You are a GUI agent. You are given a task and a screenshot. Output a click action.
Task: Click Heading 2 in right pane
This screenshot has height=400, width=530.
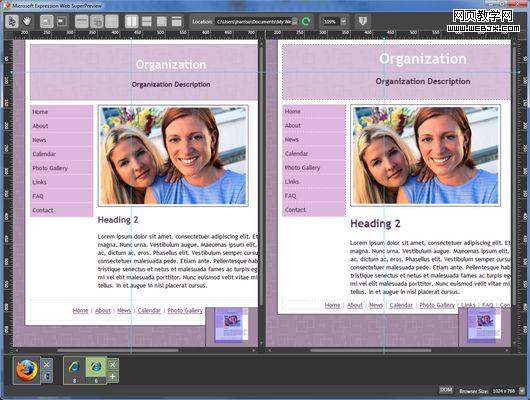(375, 223)
